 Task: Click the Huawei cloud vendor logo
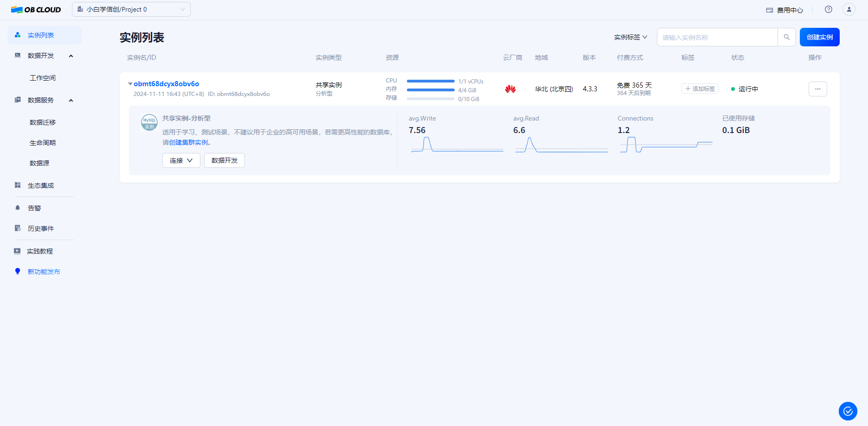pos(510,89)
